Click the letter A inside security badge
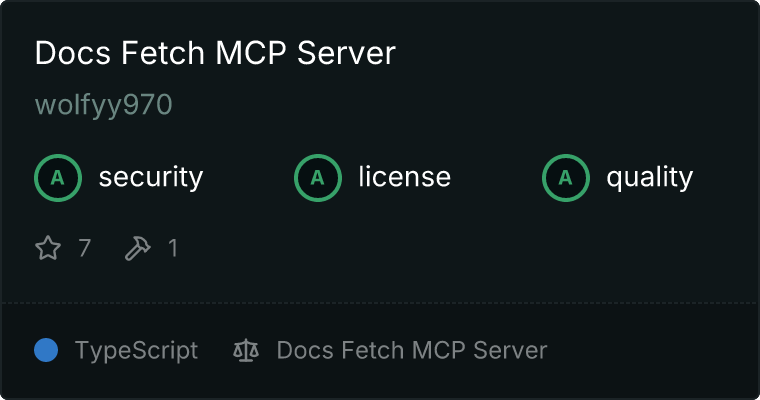Image resolution: width=760 pixels, height=400 pixels. tap(58, 178)
